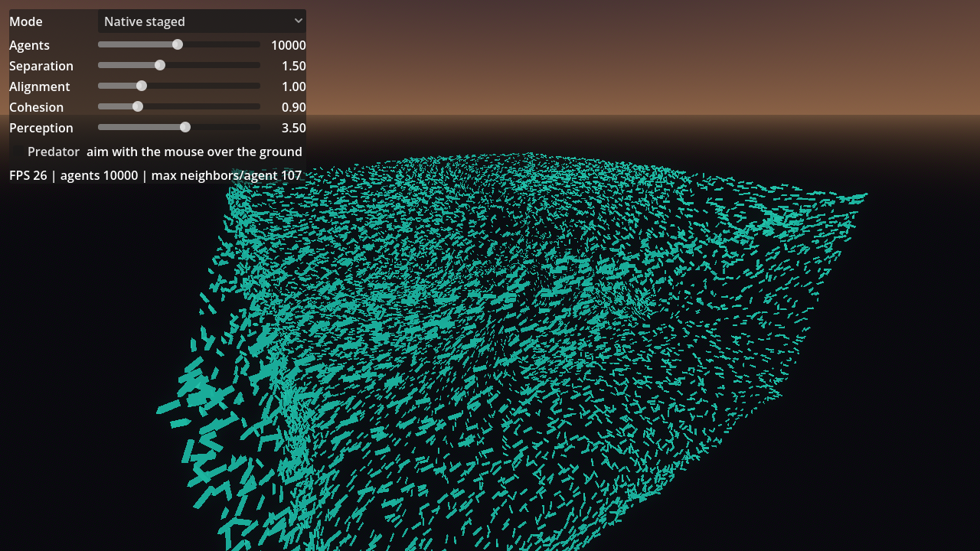The width and height of the screenshot is (980, 551).
Task: Click the "Alignment" label
Action: click(x=40, y=86)
